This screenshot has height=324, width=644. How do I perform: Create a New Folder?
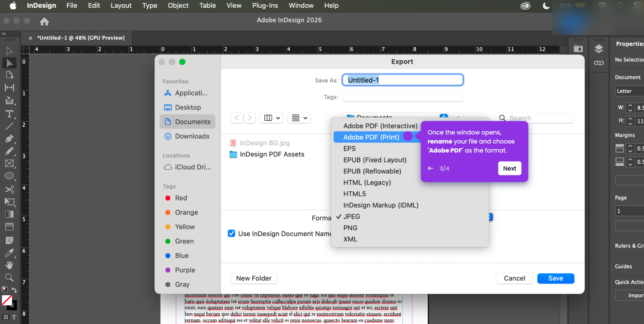point(254,278)
